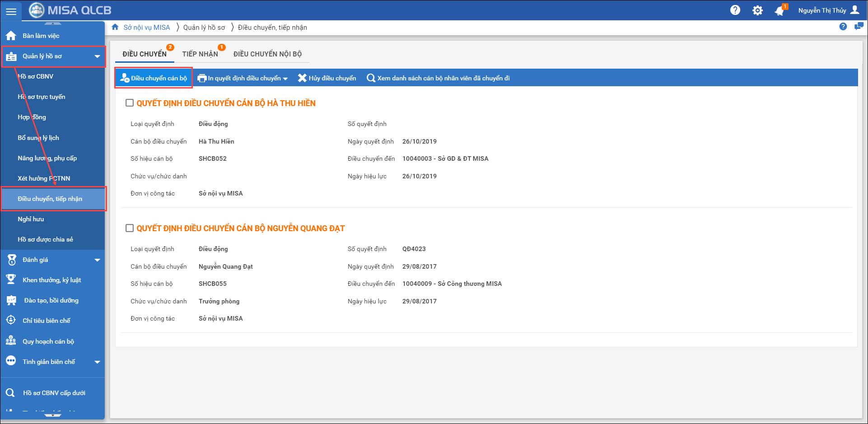Click the feedback chat icon
Image resolution: width=868 pixels, height=424 pixels.
point(858,27)
